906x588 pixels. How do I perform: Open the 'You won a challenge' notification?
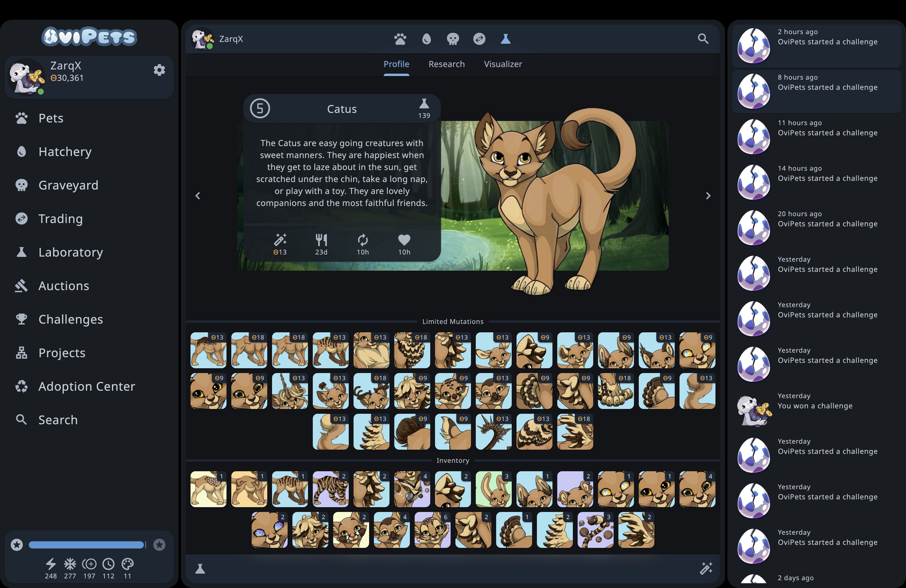[x=816, y=409]
